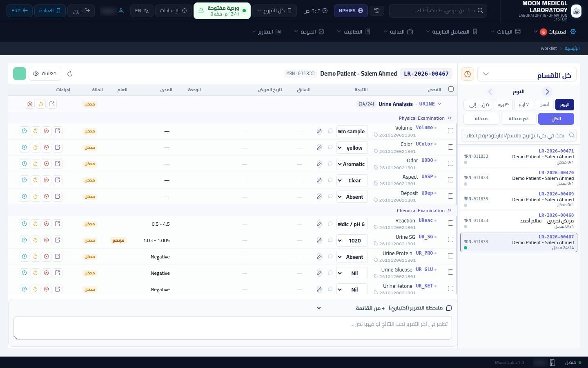Click the clock icon next to كل الأقسام

(468, 74)
